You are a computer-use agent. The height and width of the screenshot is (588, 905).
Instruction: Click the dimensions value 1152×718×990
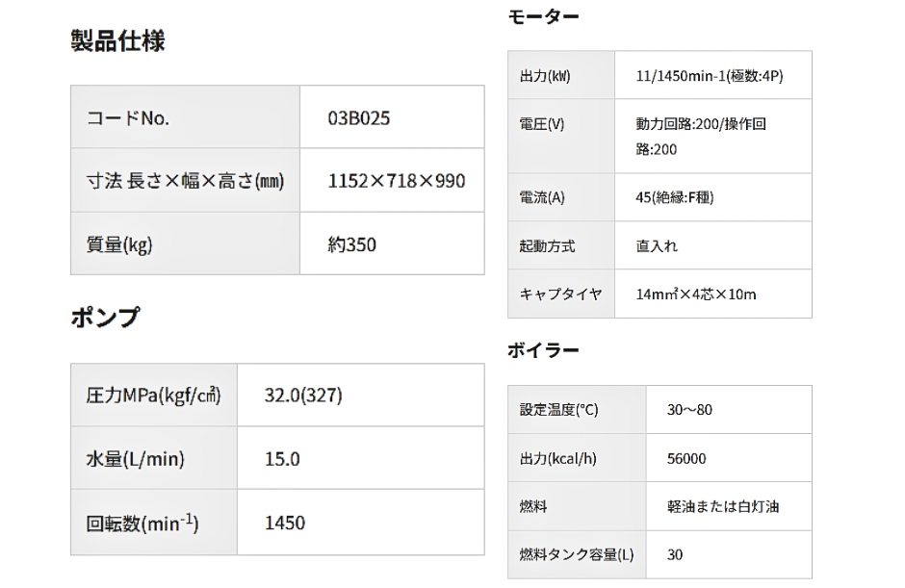(x=396, y=181)
